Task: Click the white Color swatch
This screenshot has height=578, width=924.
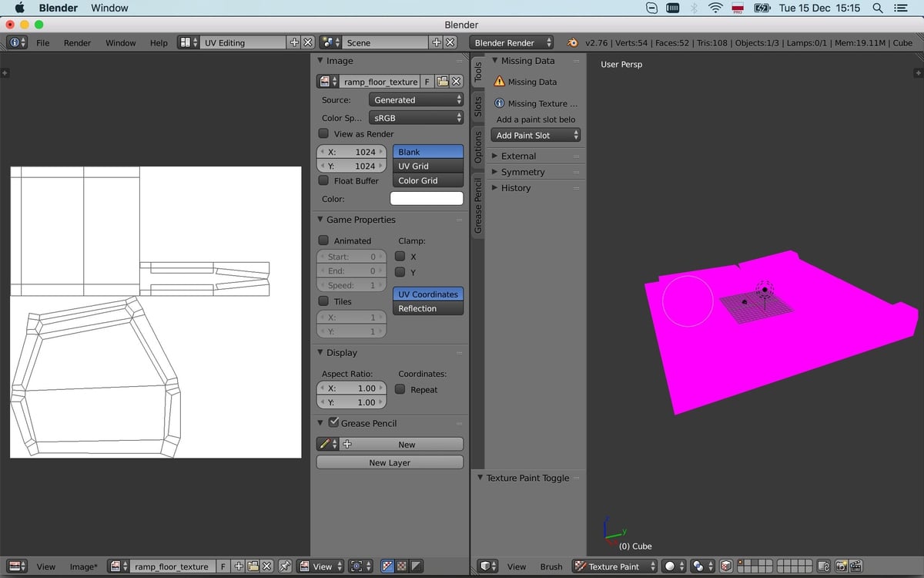Action: (x=427, y=198)
